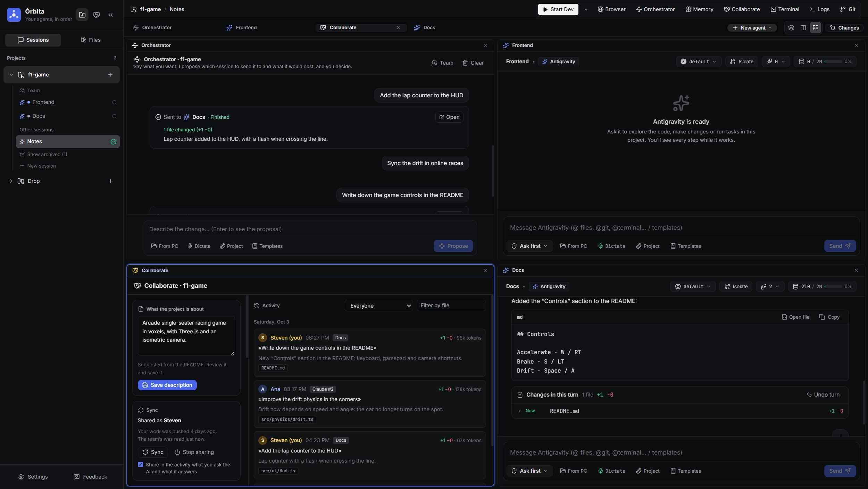Screen dimensions: 868x489
Task: Toggle share activity with AI checkbox
Action: click(x=140, y=465)
